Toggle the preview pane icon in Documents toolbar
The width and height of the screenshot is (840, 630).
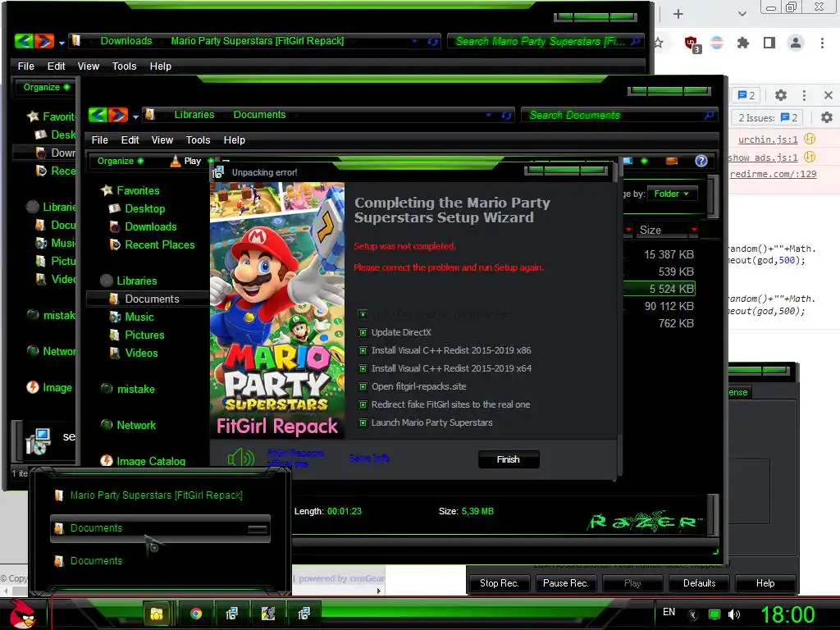coord(671,161)
